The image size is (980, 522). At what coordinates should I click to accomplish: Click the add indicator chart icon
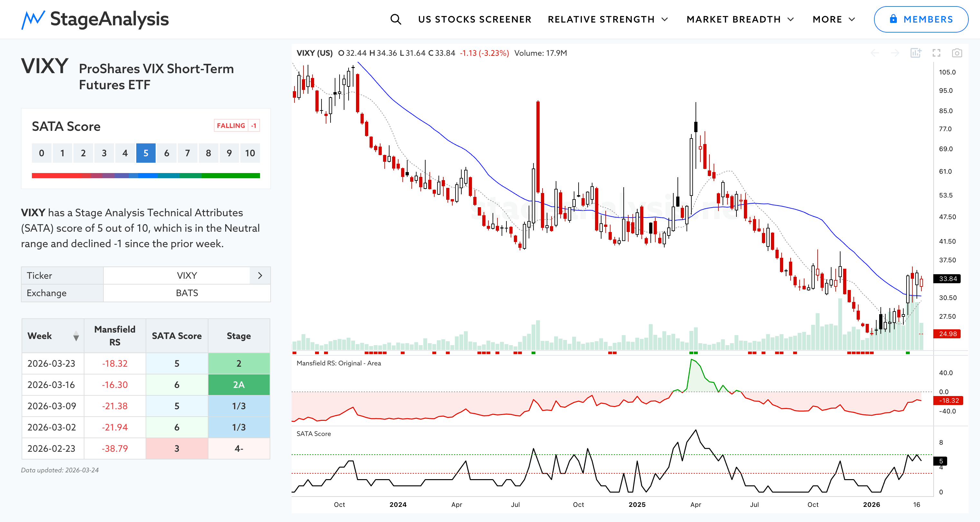pyautogui.click(x=916, y=53)
